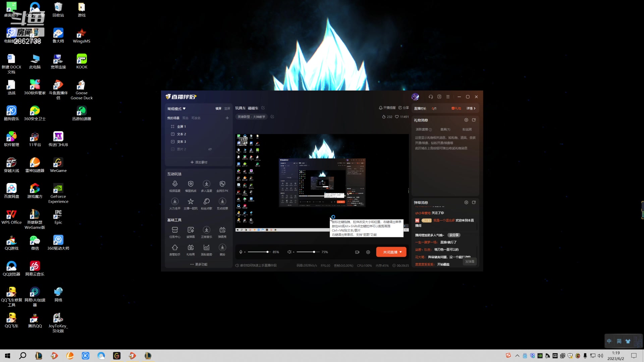The image size is (644, 362).
Task: Click 添加素材 to add source
Action: coord(199,162)
